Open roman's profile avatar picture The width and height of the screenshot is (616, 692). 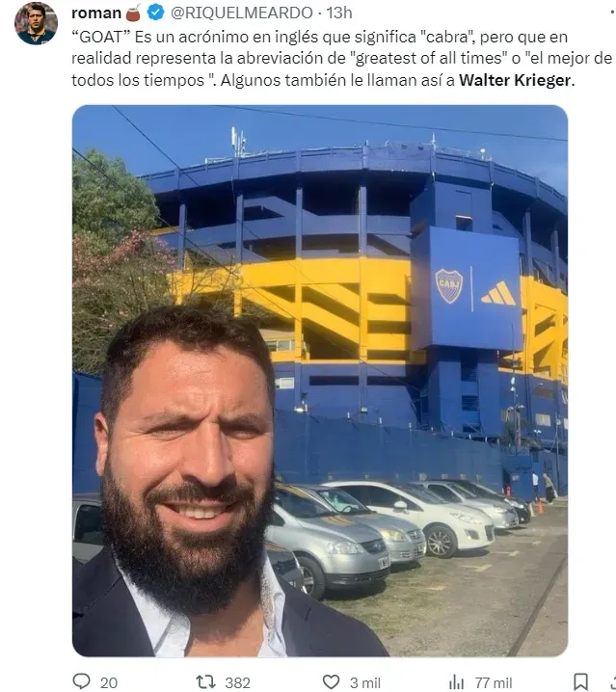pyautogui.click(x=37, y=23)
